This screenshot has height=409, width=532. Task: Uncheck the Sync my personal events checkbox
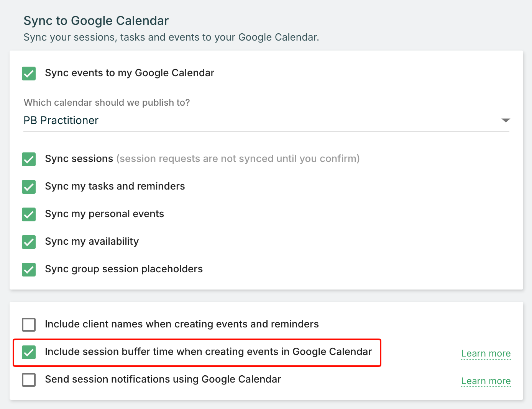click(29, 214)
